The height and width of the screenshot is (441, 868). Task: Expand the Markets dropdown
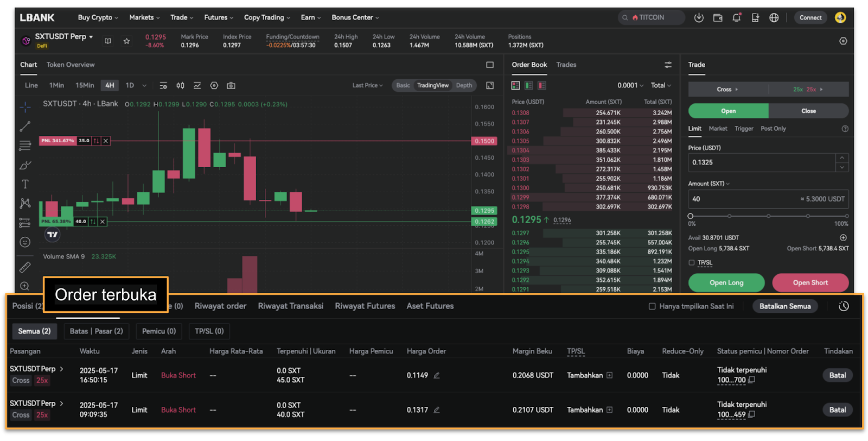click(x=144, y=17)
